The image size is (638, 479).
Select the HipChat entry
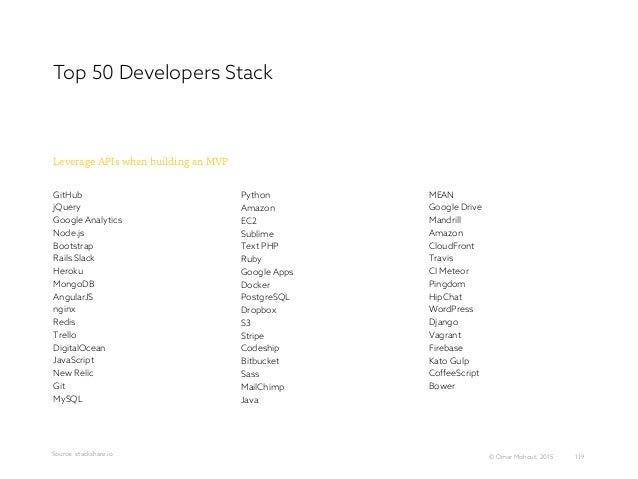[x=446, y=297]
